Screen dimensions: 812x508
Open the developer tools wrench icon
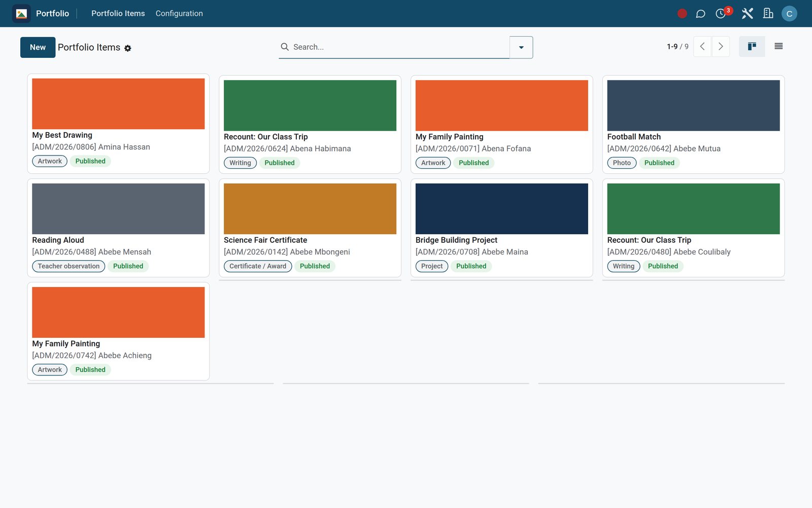point(747,14)
